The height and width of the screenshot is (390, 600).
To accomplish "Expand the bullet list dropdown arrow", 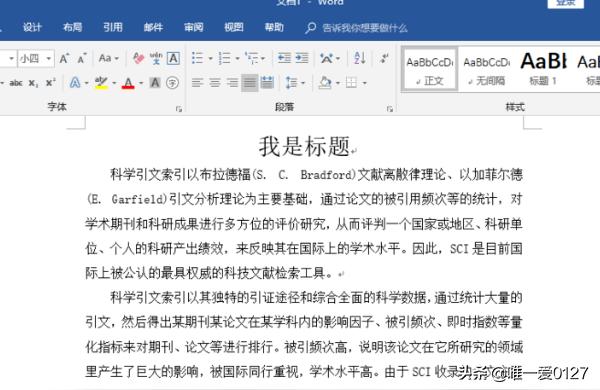I will 210,59.
